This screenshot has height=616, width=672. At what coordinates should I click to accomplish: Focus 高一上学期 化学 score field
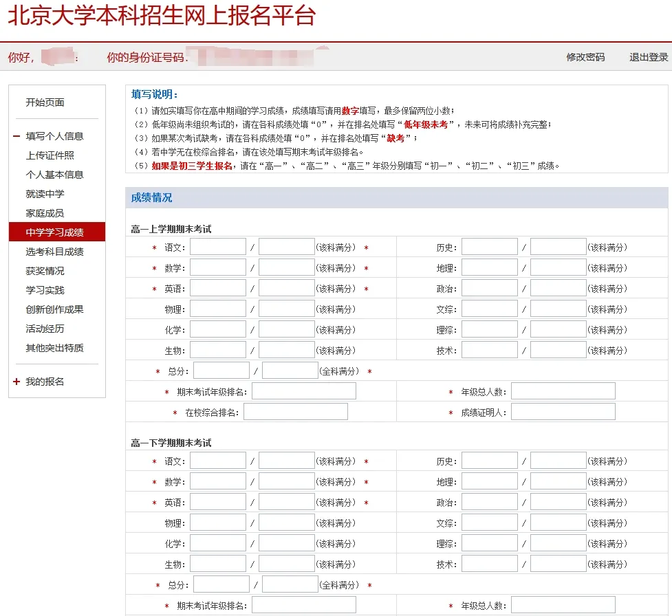click(218, 329)
